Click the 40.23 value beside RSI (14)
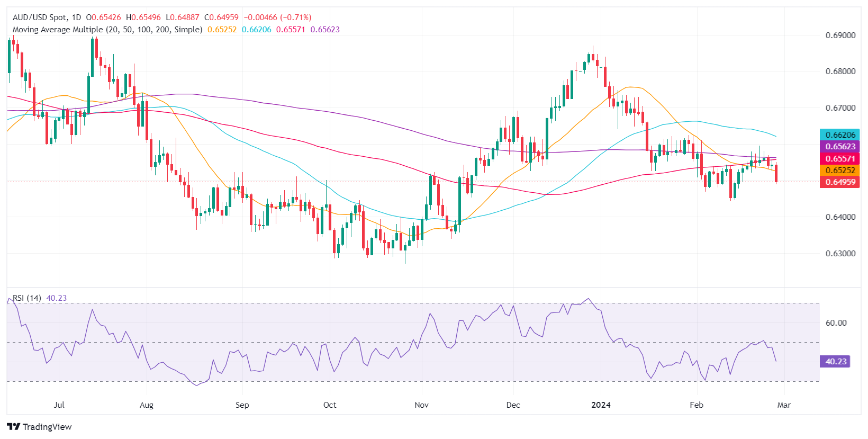 pyautogui.click(x=57, y=298)
